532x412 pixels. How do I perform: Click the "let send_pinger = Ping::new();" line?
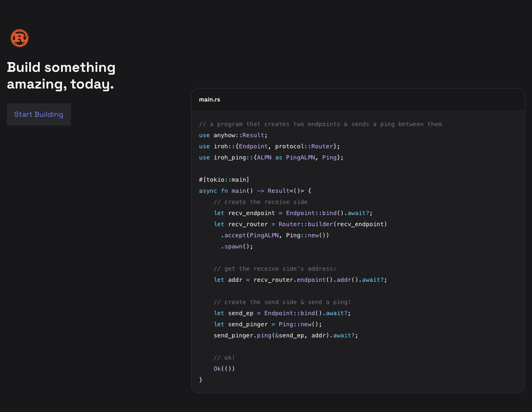(x=268, y=324)
